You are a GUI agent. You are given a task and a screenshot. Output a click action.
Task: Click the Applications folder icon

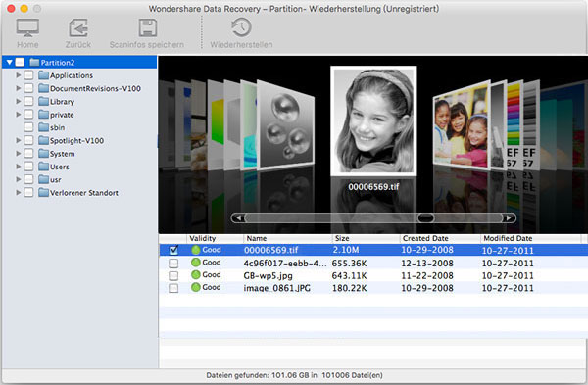(x=44, y=75)
